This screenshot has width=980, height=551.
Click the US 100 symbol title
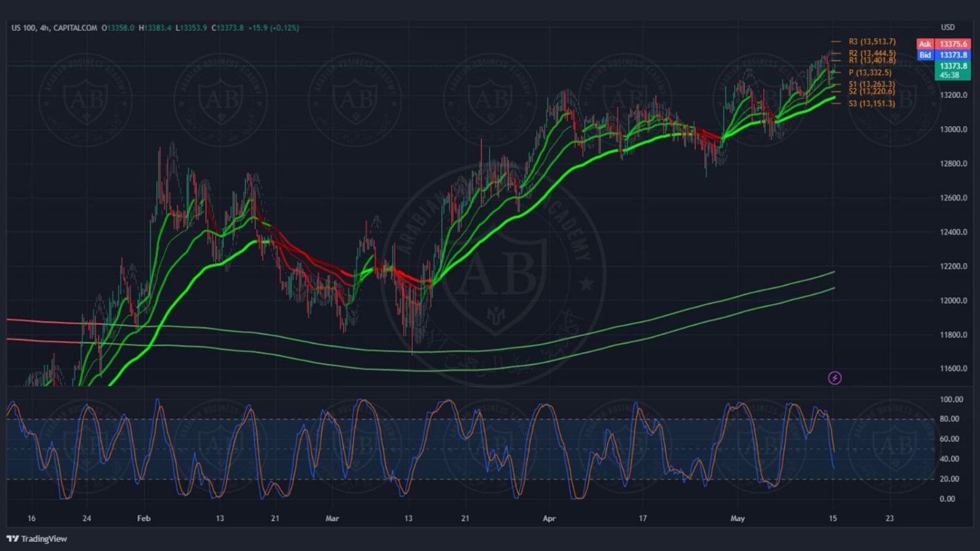(25, 28)
